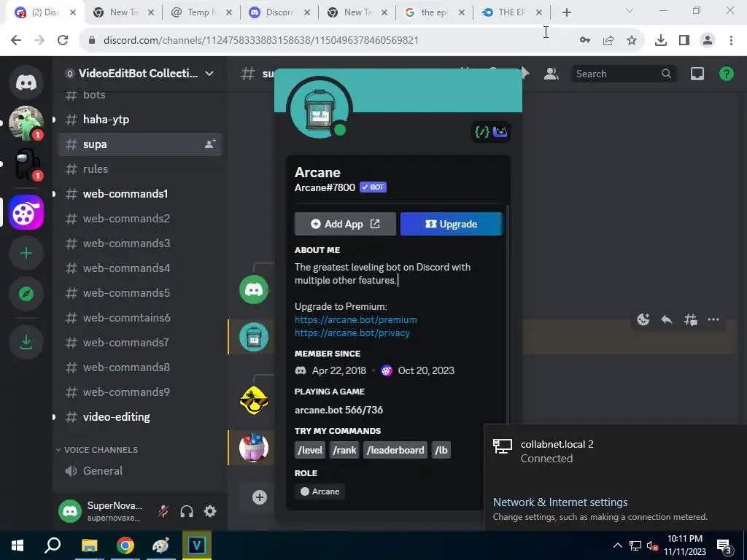Click the Upgrade button on Arcane profile

[451, 224]
